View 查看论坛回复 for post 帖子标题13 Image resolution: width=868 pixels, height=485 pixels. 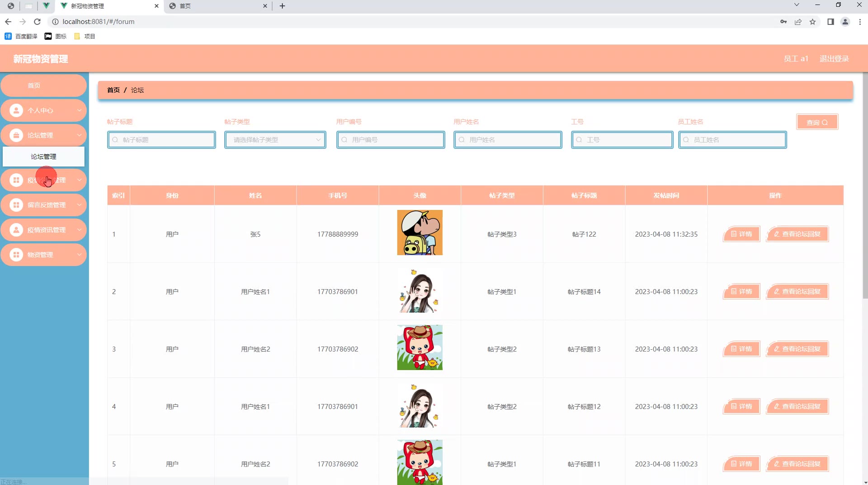click(x=797, y=349)
